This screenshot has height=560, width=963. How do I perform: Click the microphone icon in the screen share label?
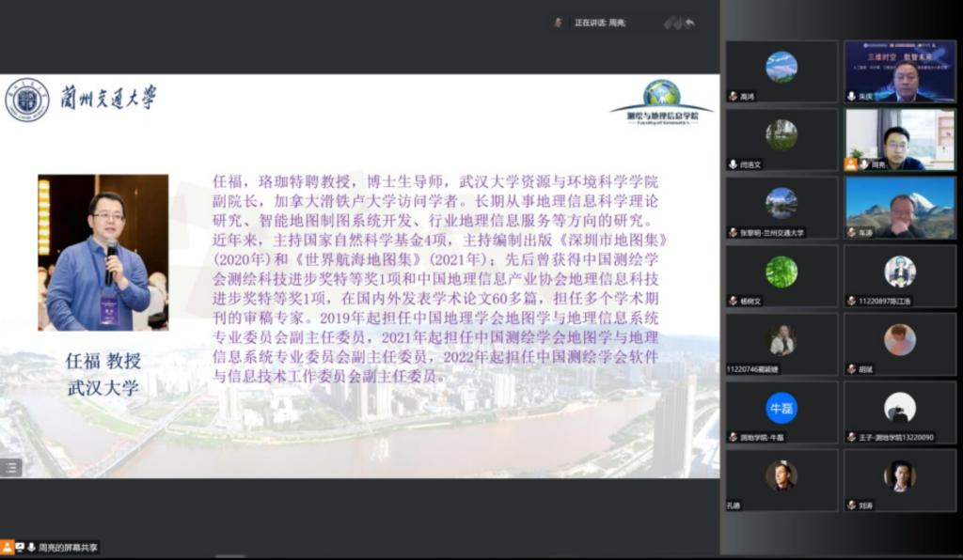(x=31, y=547)
